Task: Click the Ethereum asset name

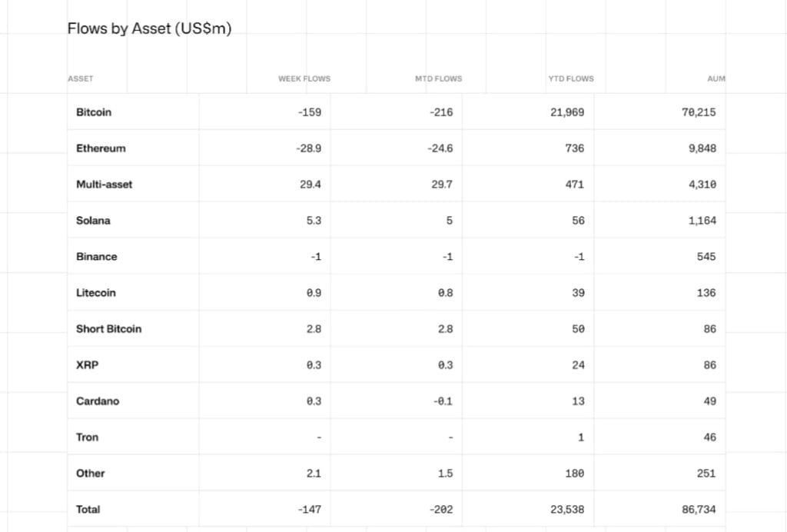Action: point(101,148)
